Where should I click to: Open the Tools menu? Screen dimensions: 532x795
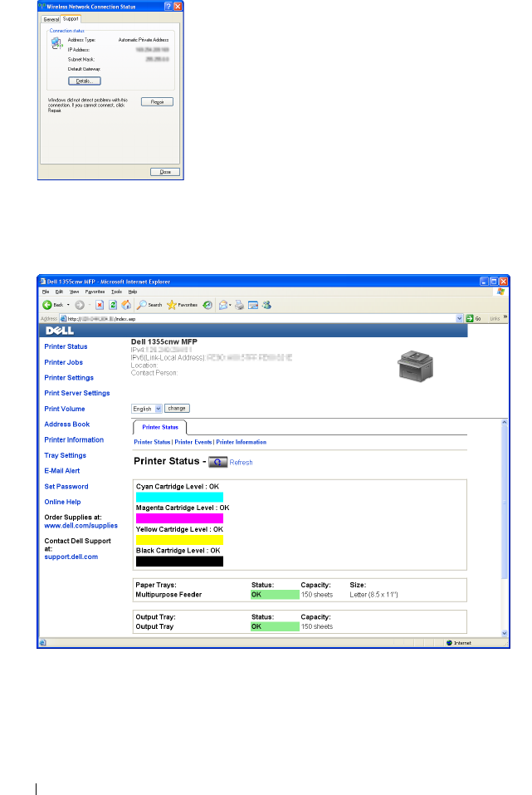[116, 292]
